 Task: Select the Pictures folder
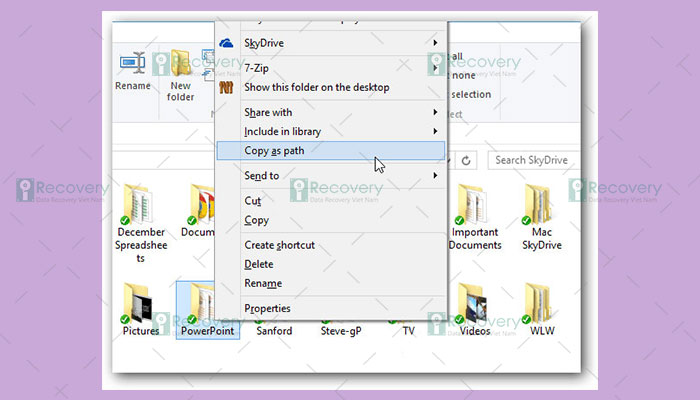(141, 309)
